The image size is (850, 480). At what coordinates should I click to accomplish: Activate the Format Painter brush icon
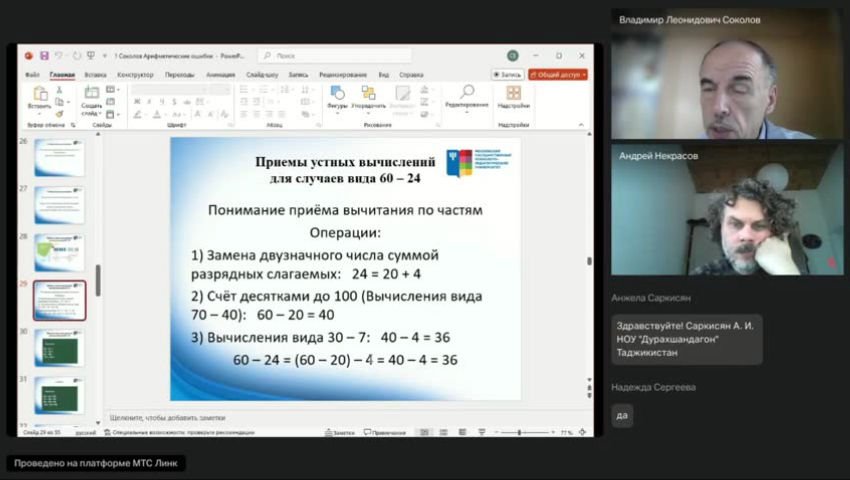coord(59,114)
